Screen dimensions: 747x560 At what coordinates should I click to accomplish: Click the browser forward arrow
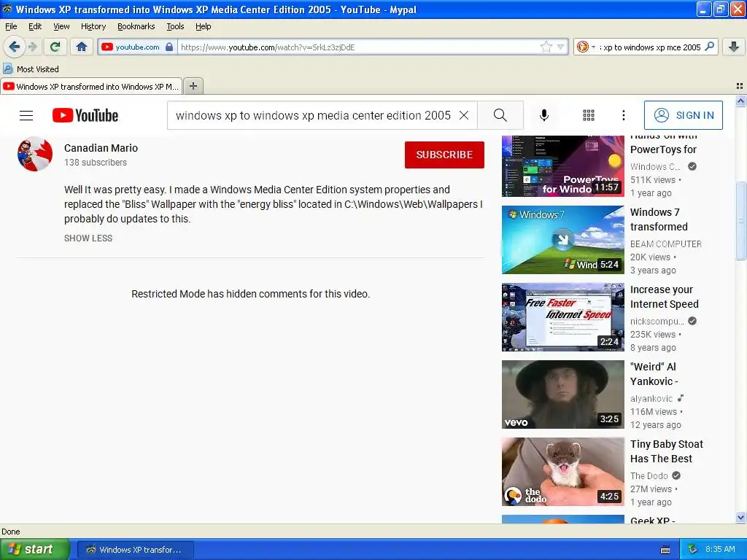[32, 47]
